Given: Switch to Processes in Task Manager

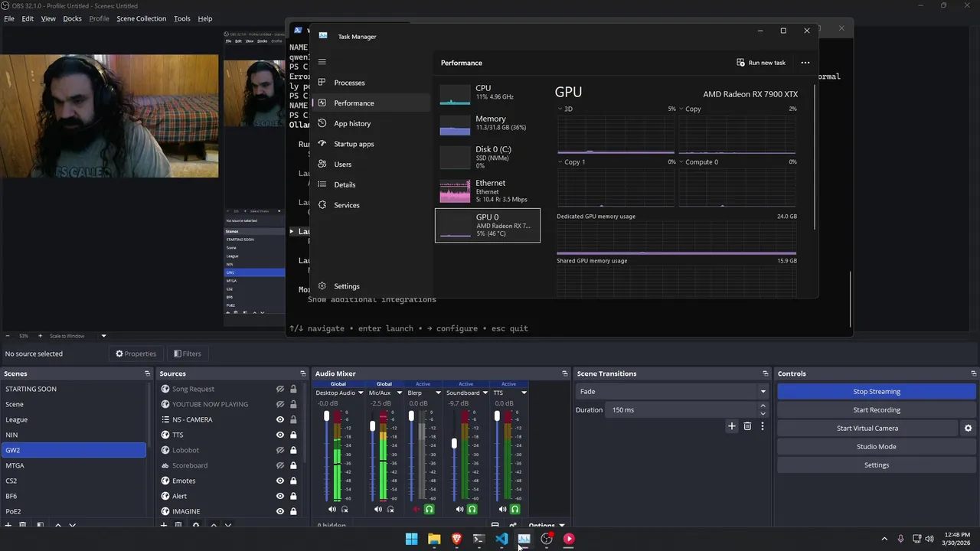Looking at the screenshot, I should (x=371, y=83).
